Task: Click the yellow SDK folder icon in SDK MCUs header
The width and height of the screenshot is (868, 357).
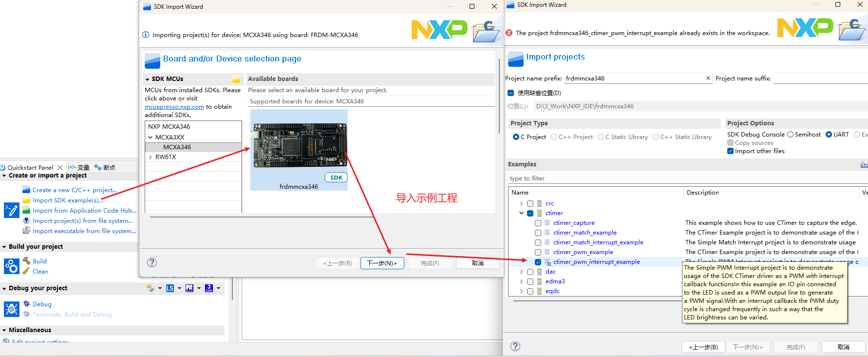Action: coord(236,79)
